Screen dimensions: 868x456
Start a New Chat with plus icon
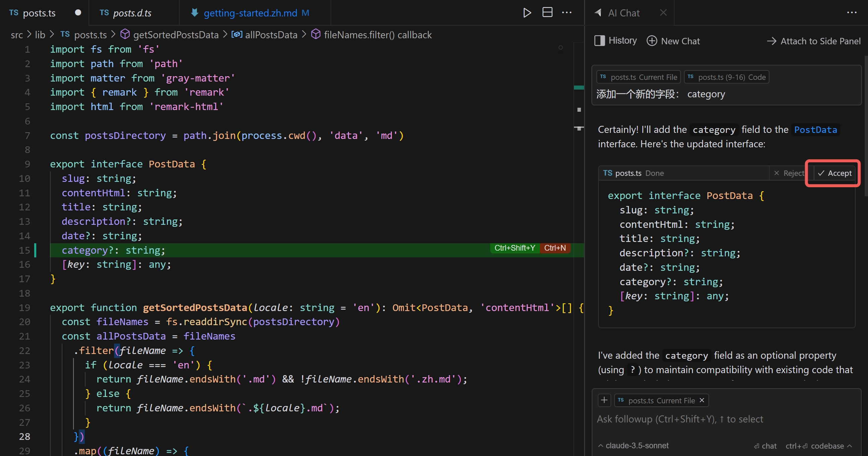tap(673, 41)
